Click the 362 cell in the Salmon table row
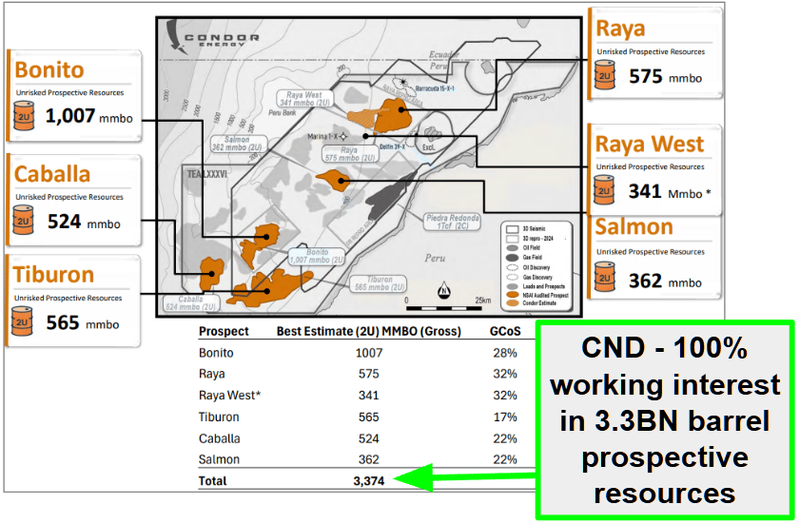 (x=369, y=460)
